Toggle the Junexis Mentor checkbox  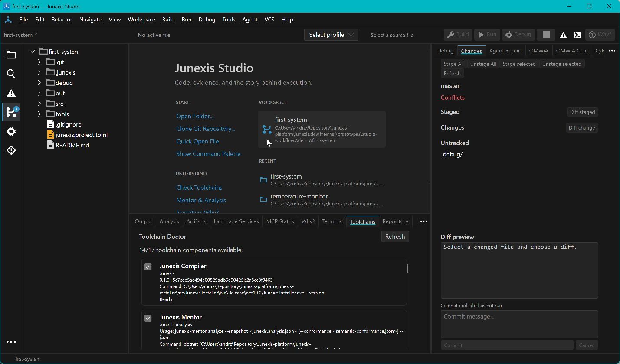click(x=148, y=318)
